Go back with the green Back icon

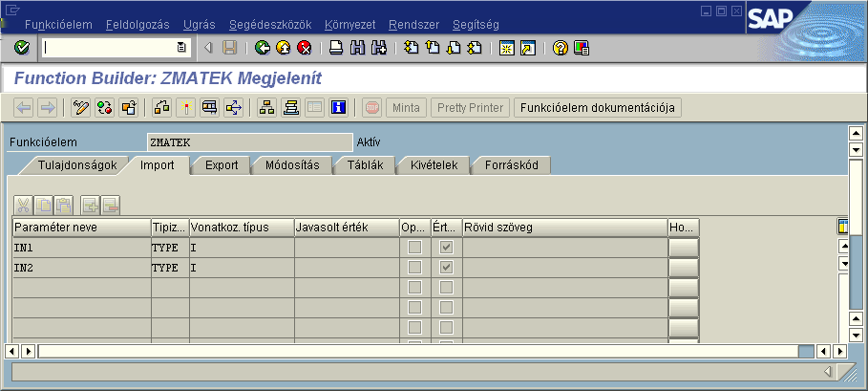coord(263,48)
